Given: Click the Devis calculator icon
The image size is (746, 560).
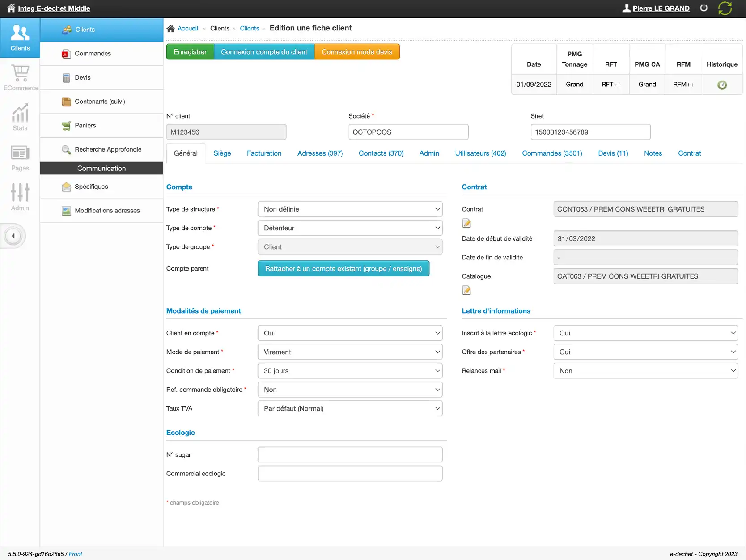Looking at the screenshot, I should pos(66,78).
